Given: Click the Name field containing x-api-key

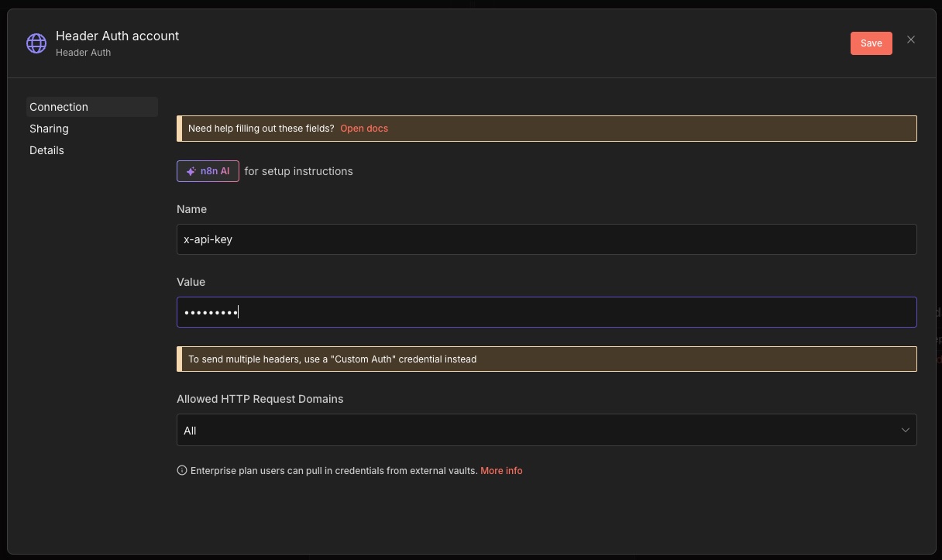Looking at the screenshot, I should click(547, 239).
